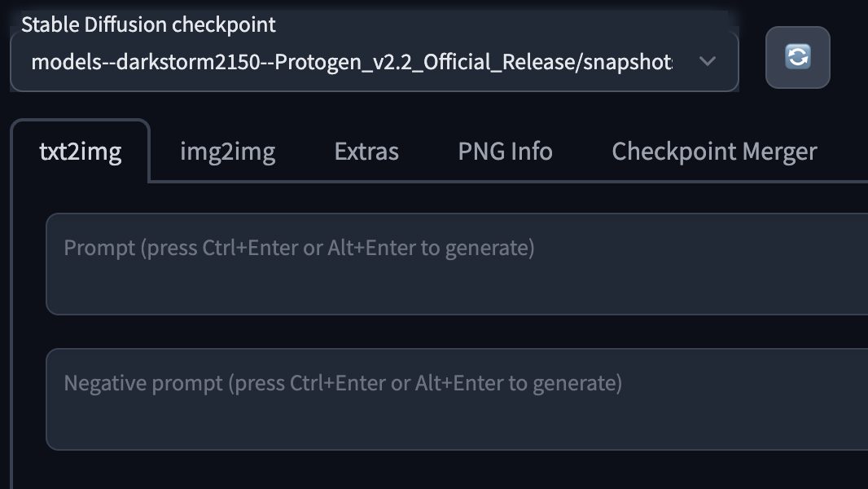Expand the Stable Diffusion checkpoint dropdown arrow
Viewport: 868px width, 489px height.
pyautogui.click(x=708, y=61)
